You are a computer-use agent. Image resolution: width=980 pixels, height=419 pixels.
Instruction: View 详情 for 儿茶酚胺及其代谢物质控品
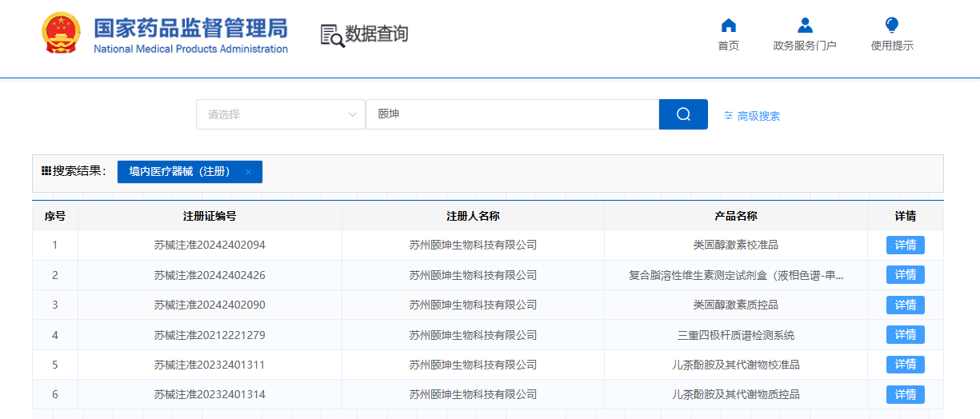tap(905, 394)
